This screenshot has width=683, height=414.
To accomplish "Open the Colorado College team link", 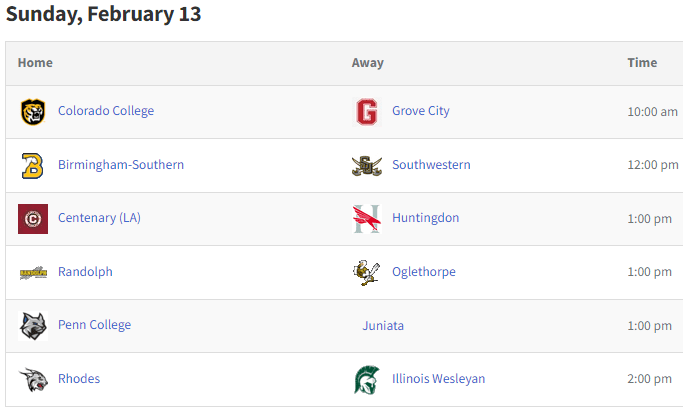I will click(x=106, y=111).
